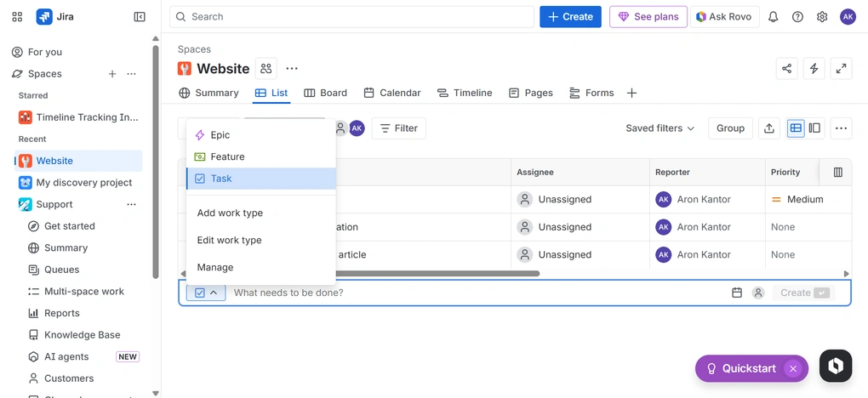The height and width of the screenshot is (398, 868).
Task: Assign the new item via person icon
Action: [x=758, y=293]
